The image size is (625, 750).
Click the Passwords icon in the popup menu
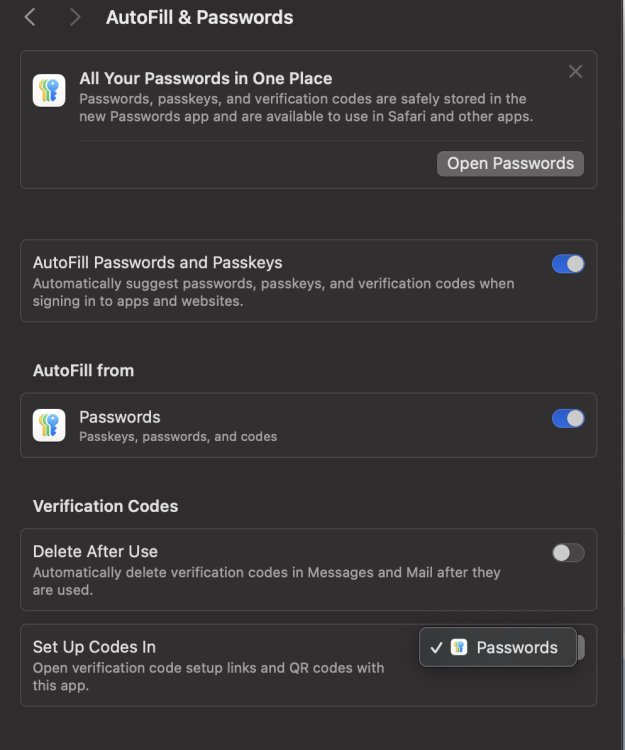(x=459, y=647)
